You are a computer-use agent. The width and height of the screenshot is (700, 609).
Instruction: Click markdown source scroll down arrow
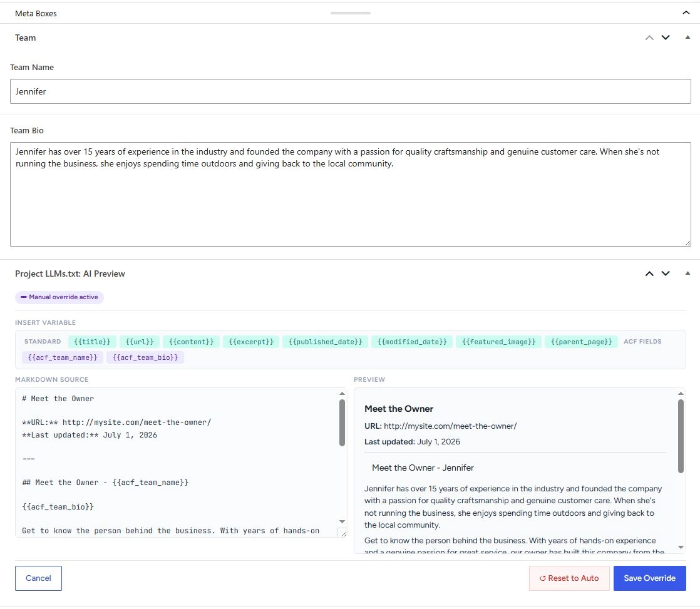coord(342,521)
